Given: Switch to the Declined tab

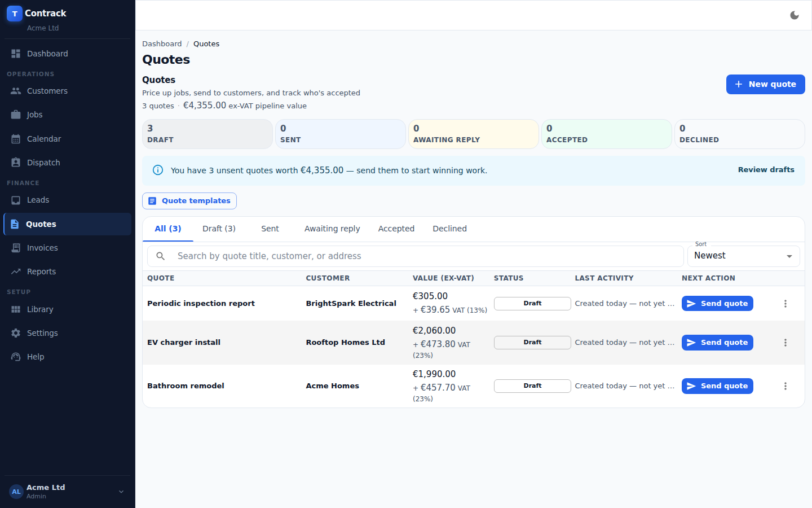Looking at the screenshot, I should (x=449, y=229).
